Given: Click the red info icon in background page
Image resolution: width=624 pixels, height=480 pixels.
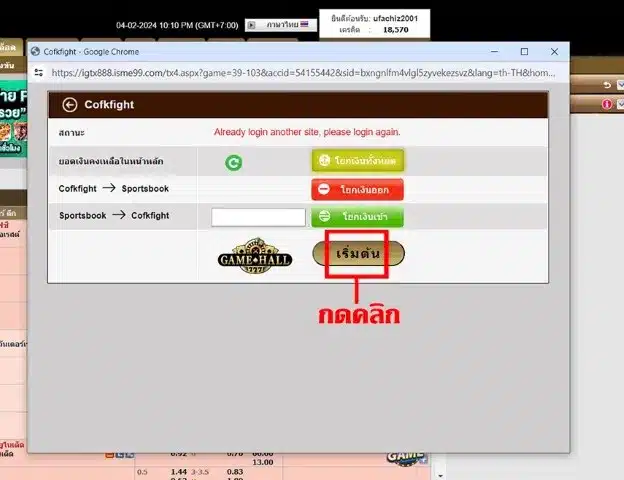Looking at the screenshot, I should [607, 104].
